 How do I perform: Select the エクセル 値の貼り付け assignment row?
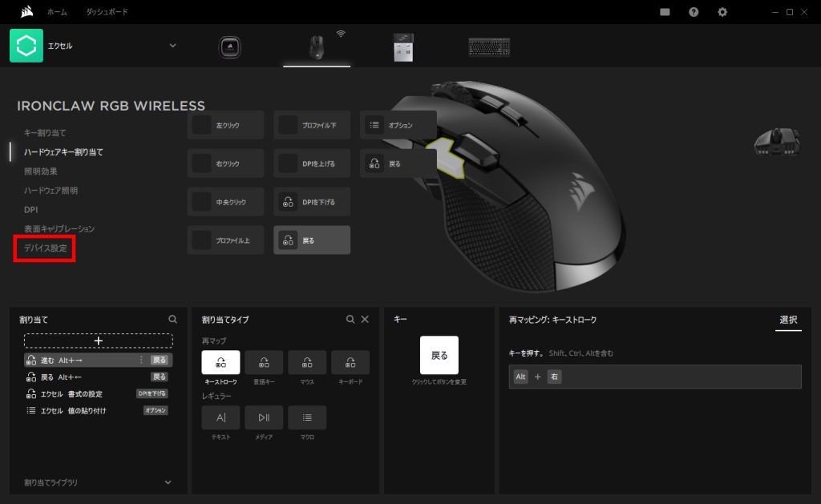[x=99, y=410]
